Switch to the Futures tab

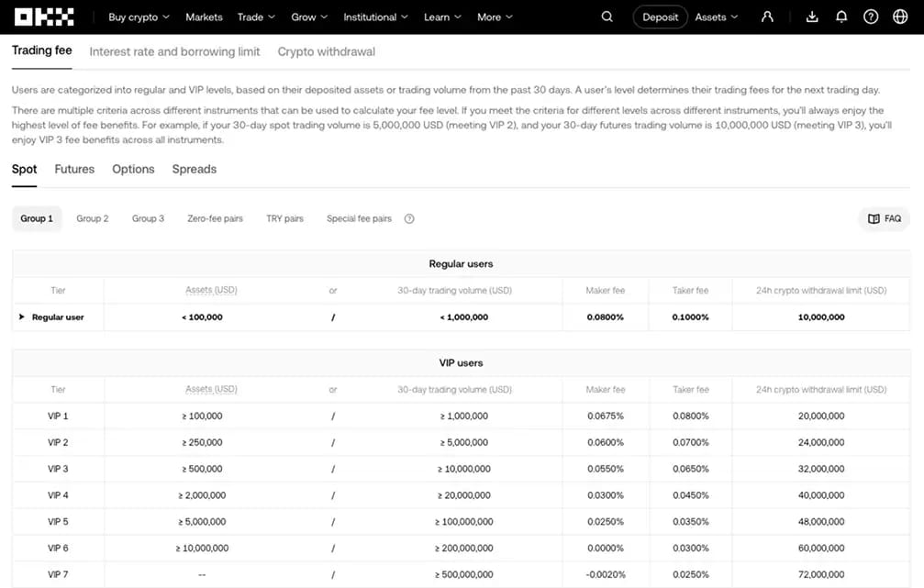click(74, 169)
